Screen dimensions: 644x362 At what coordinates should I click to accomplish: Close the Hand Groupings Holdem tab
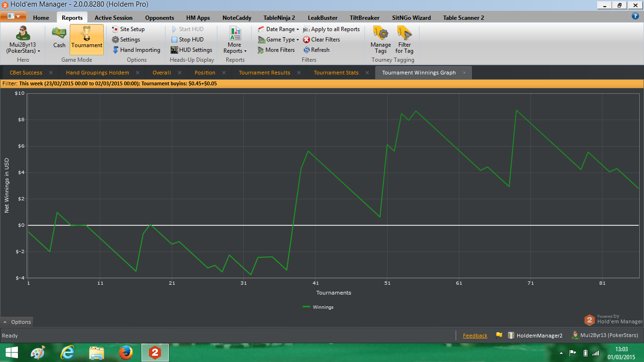[x=138, y=73]
